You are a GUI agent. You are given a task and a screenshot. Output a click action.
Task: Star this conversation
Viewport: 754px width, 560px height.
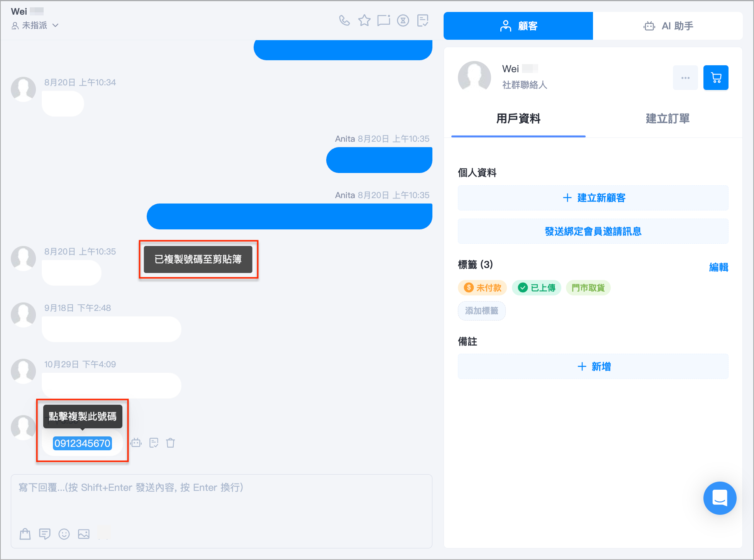[x=364, y=20]
